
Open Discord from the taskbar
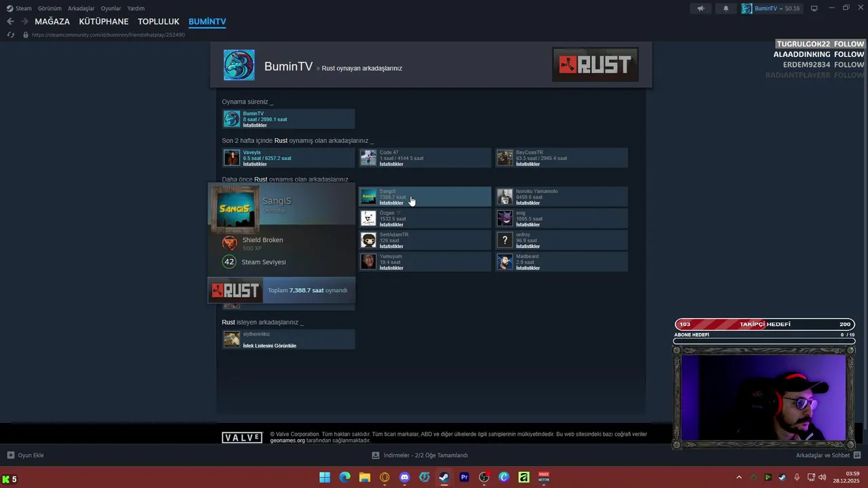(405, 477)
